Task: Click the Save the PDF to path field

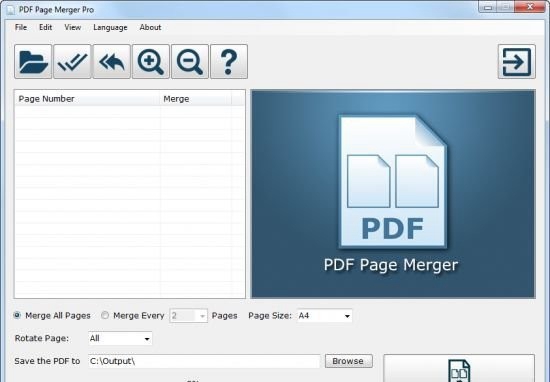Action: 204,361
